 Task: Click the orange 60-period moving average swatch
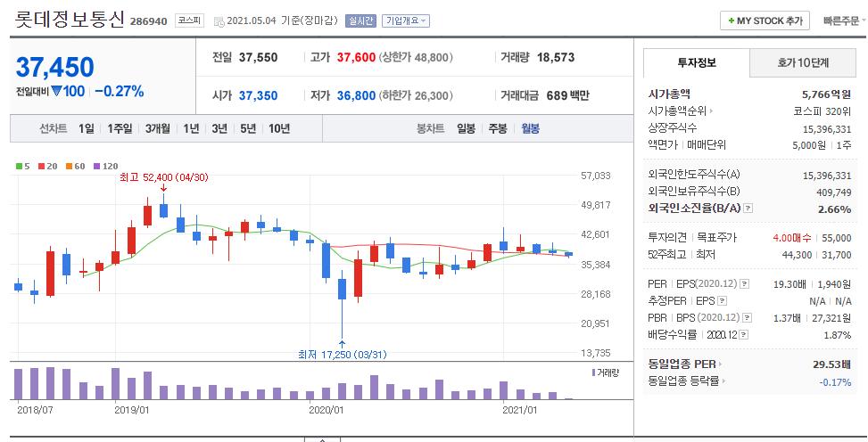pyautogui.click(x=69, y=166)
